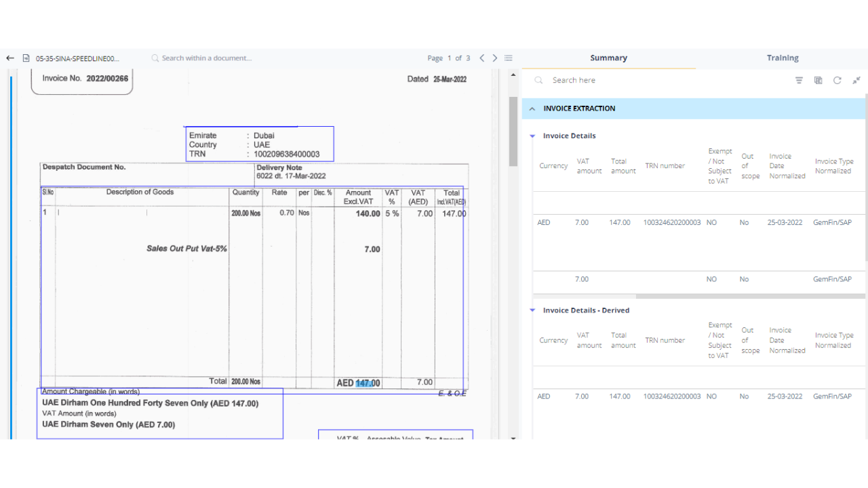Click the page number 1 field
Viewport: 868px width, 488px height.
click(x=448, y=58)
